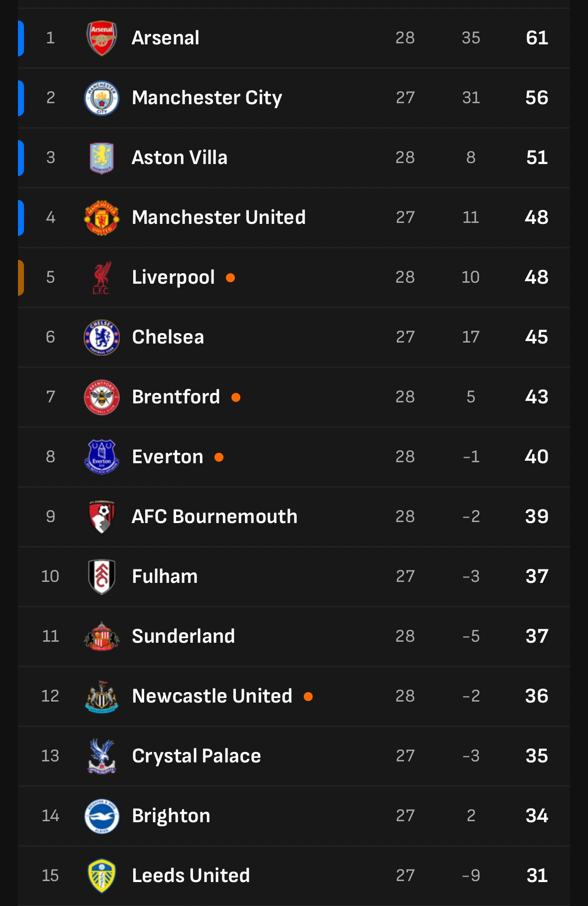Image resolution: width=588 pixels, height=906 pixels.
Task: Tap Arsenal's 61 points value
Action: pyautogui.click(x=537, y=38)
